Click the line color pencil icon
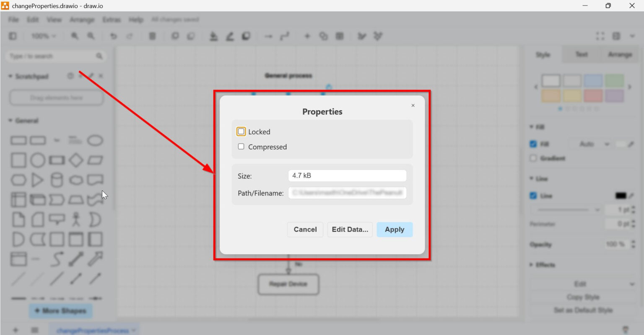The height and width of the screenshot is (335, 644). pos(230,36)
